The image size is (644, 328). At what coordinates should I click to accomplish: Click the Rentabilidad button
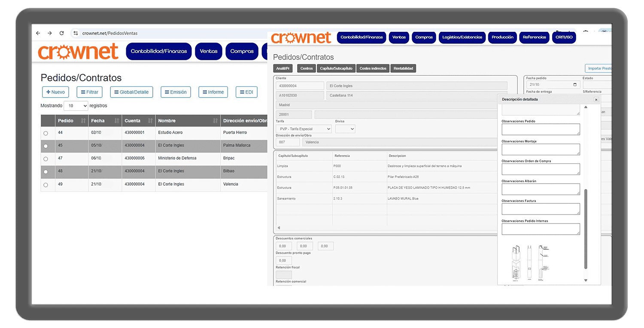point(403,68)
